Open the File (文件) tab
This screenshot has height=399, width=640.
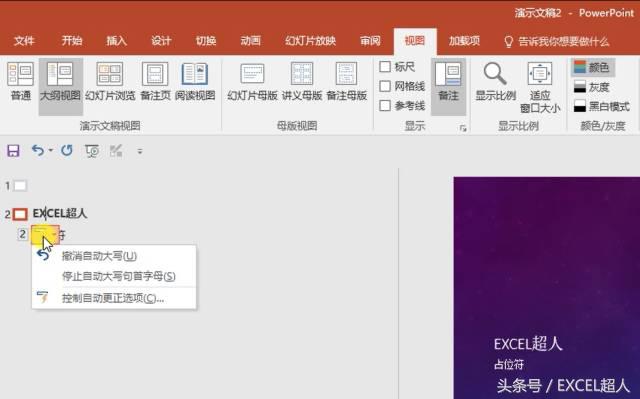tap(24, 41)
